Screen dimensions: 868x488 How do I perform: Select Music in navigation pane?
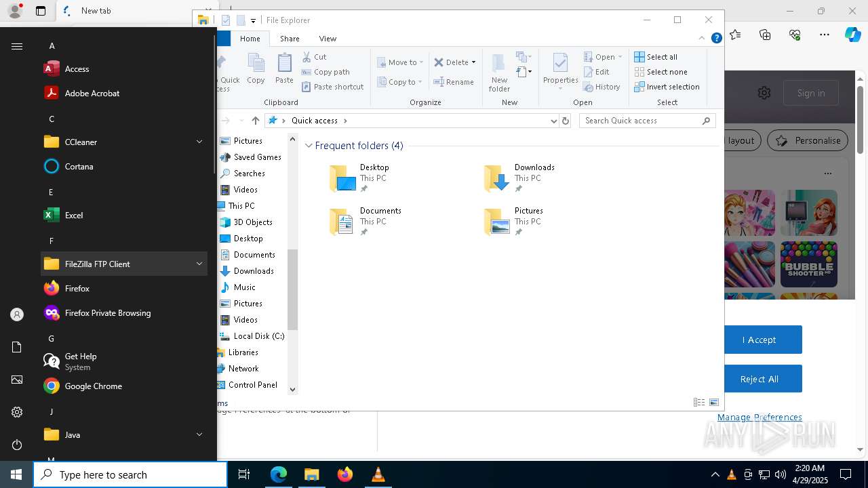pyautogui.click(x=244, y=287)
